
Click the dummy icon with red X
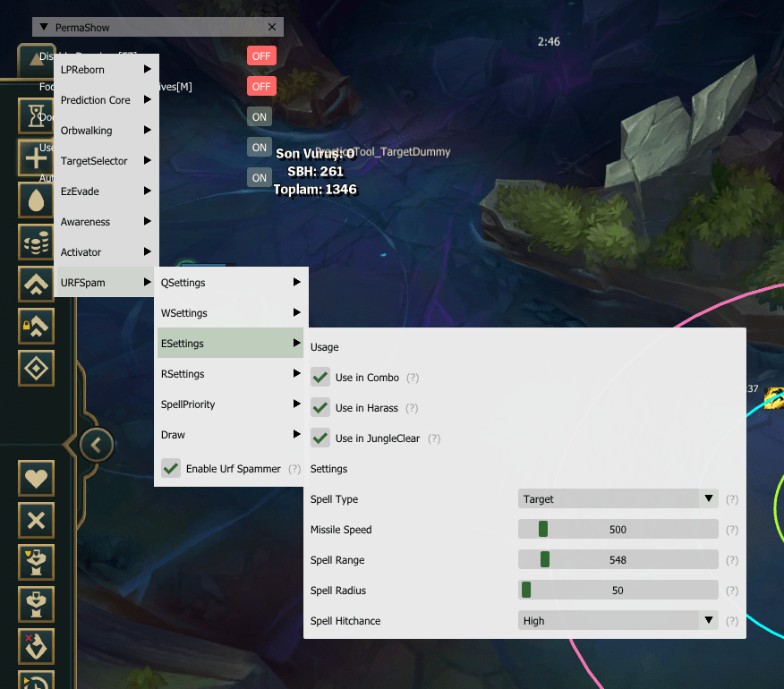click(36, 647)
